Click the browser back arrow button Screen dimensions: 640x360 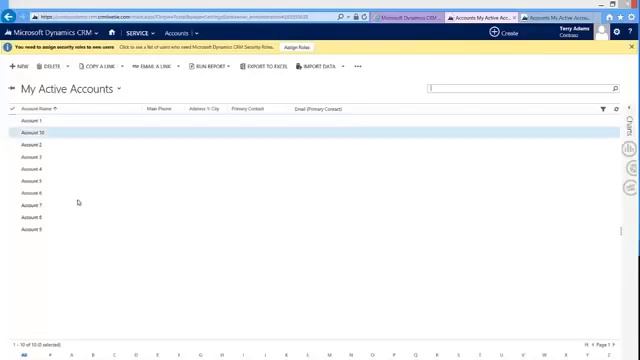pos(9,17)
